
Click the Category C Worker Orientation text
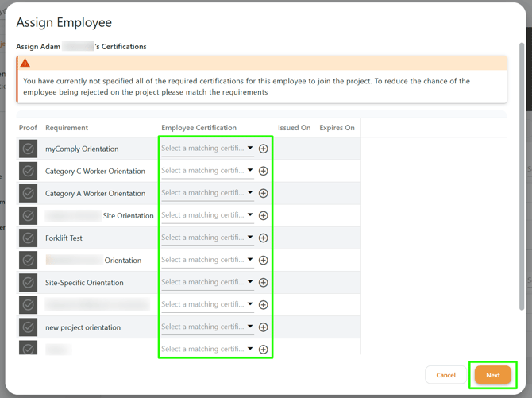[95, 171]
